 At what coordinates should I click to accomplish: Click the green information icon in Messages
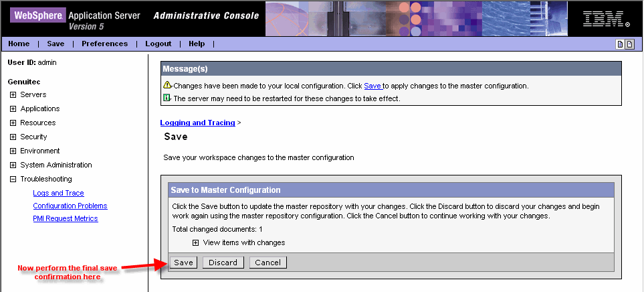point(167,98)
